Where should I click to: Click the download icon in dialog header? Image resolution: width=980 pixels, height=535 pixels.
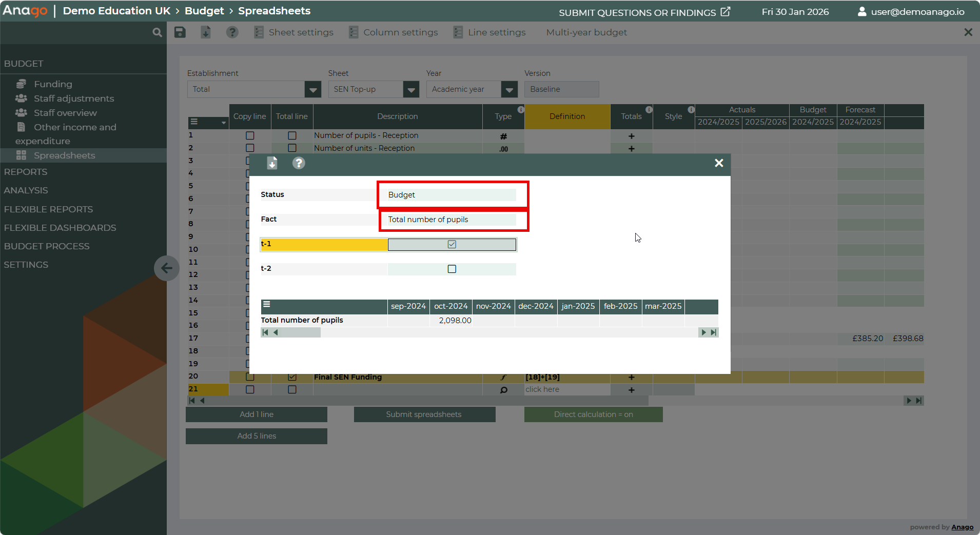pyautogui.click(x=272, y=163)
